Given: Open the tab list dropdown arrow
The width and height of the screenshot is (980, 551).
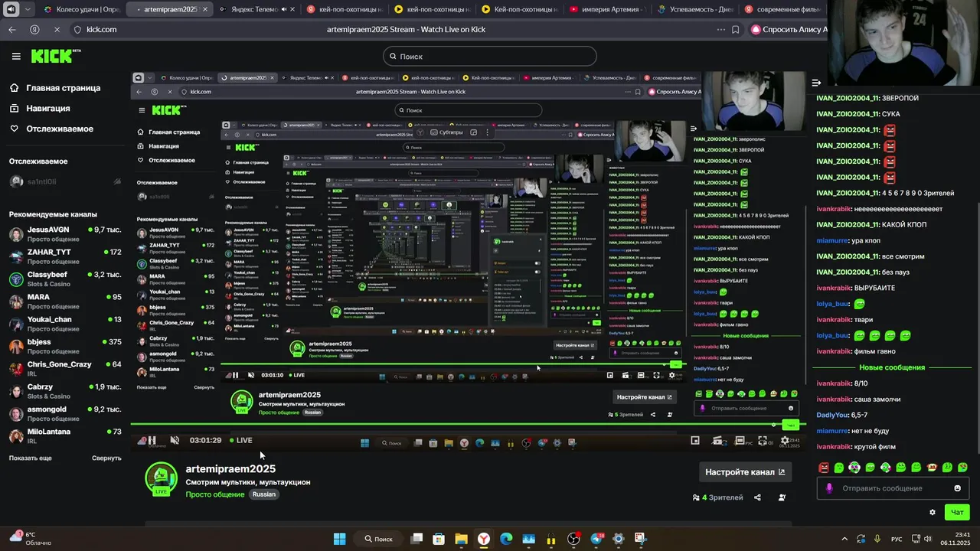Looking at the screenshot, I should (28, 9).
